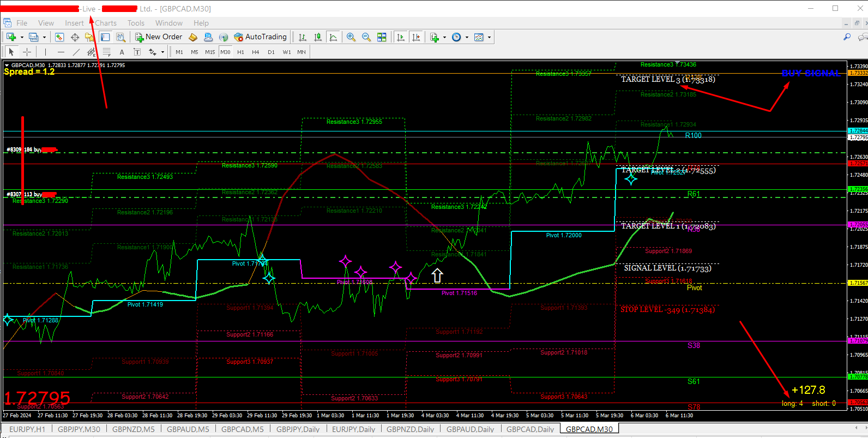Toggle the AutoTrading button
Viewport: 868px width, 438px height.
coord(260,37)
